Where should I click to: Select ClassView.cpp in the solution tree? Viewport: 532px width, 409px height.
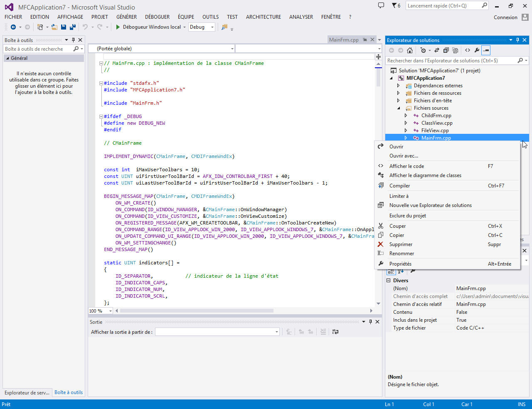(437, 123)
